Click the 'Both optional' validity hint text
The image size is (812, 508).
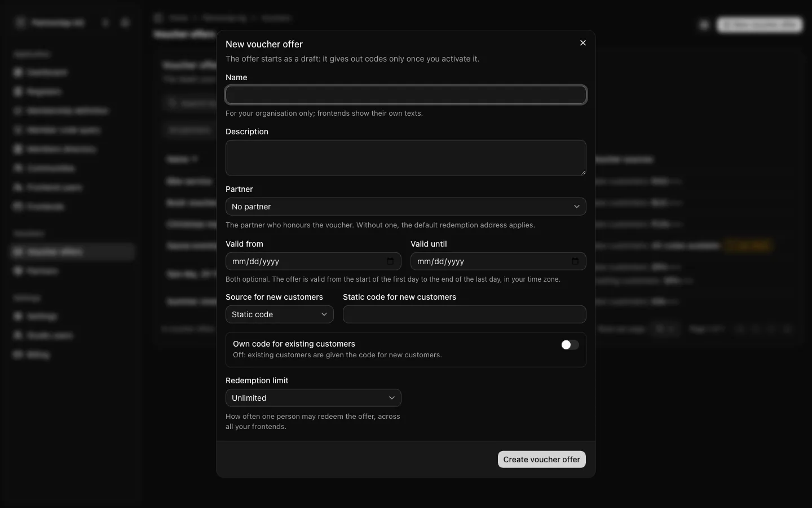393,279
